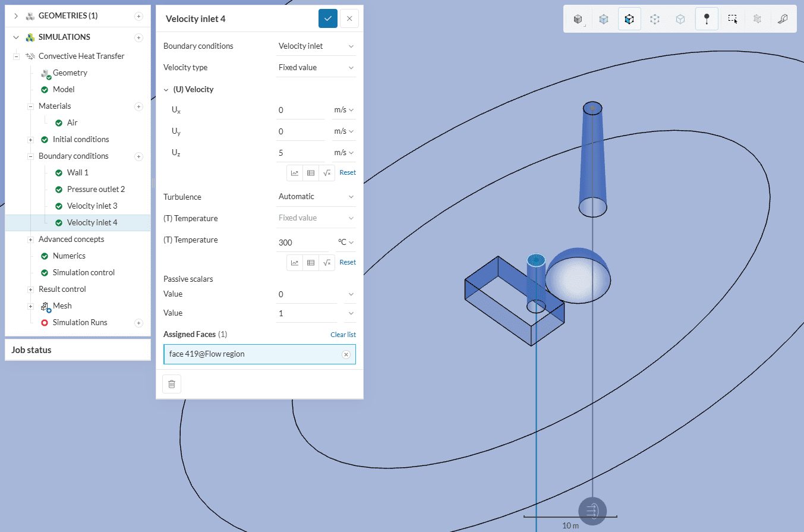Image resolution: width=804 pixels, height=532 pixels.
Task: Click Clear list link
Action: [x=343, y=335]
